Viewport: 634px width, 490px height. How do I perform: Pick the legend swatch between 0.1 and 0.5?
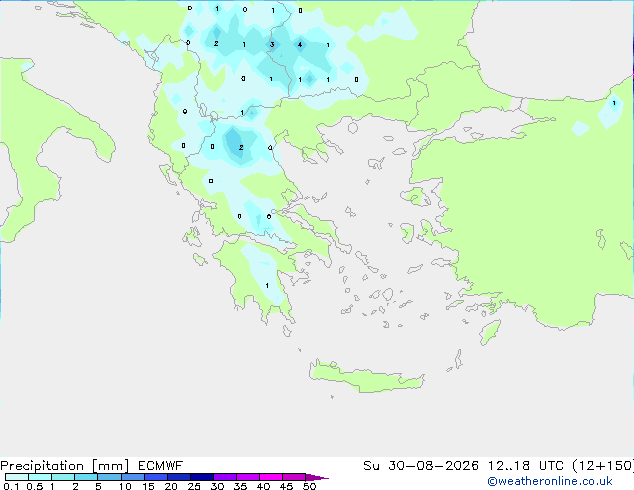tap(17, 477)
